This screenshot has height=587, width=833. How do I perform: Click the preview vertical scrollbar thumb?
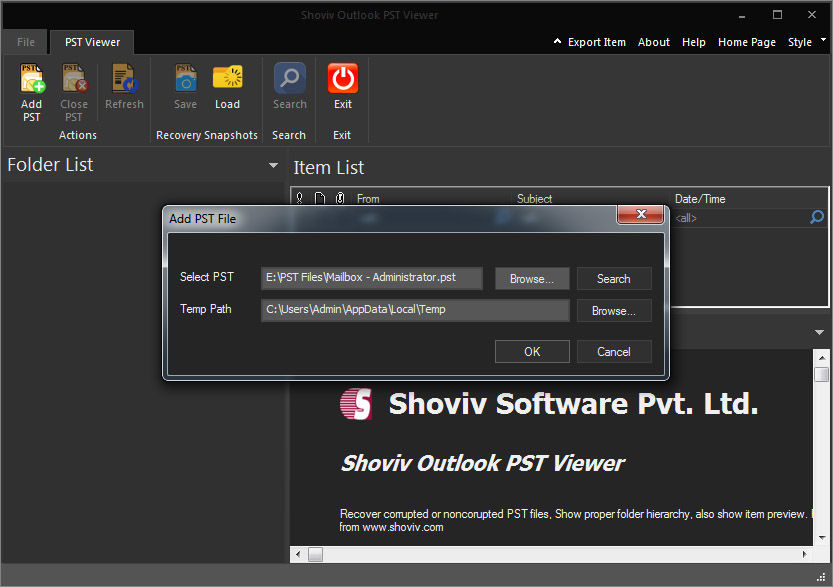(821, 374)
